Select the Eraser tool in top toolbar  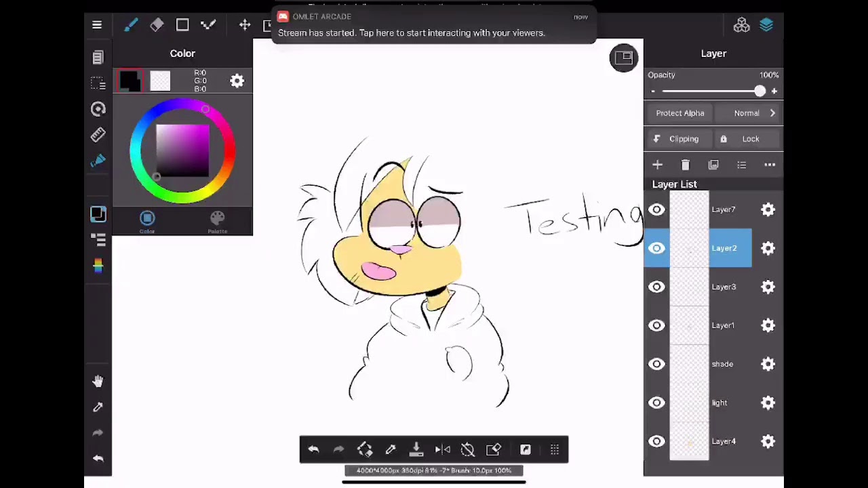157,25
